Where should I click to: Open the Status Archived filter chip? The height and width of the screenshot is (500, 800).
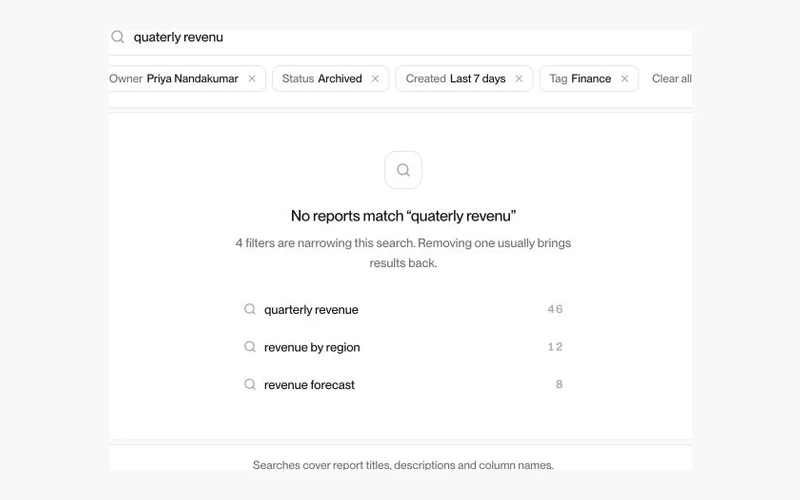[331, 79]
